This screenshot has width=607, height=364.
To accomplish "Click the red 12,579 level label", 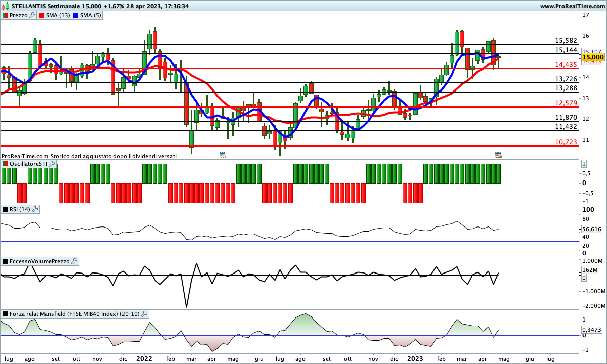I will (x=566, y=103).
